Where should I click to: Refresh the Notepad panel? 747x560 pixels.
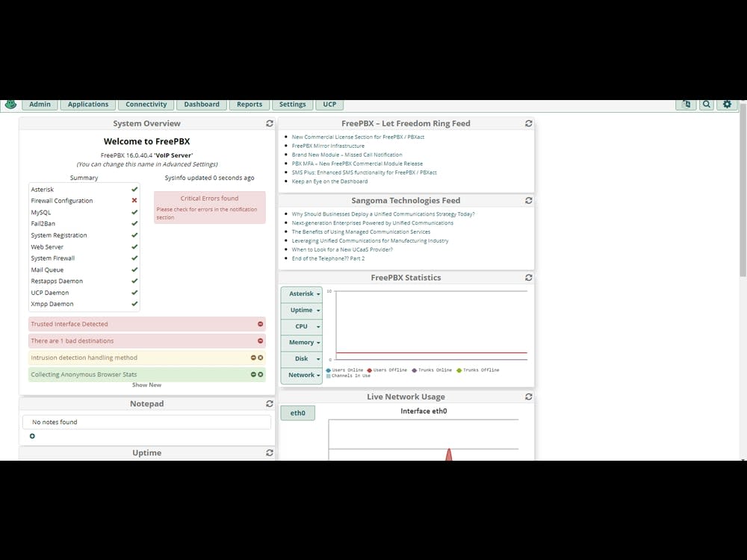click(270, 403)
